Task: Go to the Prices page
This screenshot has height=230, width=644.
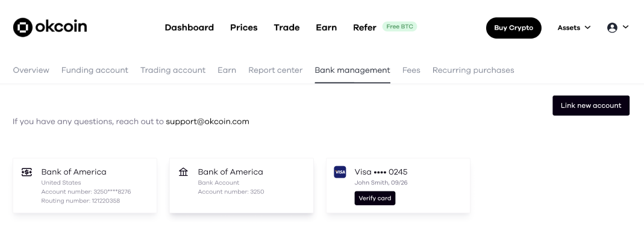Action: pyautogui.click(x=244, y=28)
